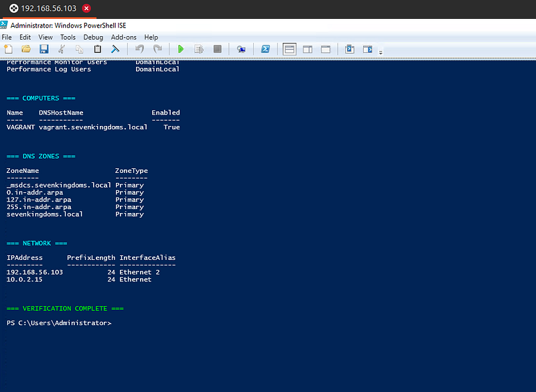
Task: Click the 255.in-addr.arpa zone
Action: point(39,207)
